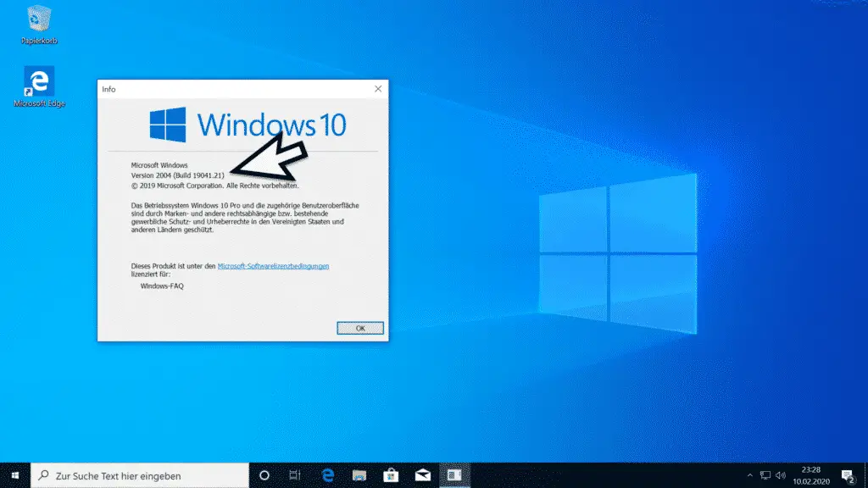Open the Mail app in taskbar
The width and height of the screenshot is (868, 488).
[423, 475]
